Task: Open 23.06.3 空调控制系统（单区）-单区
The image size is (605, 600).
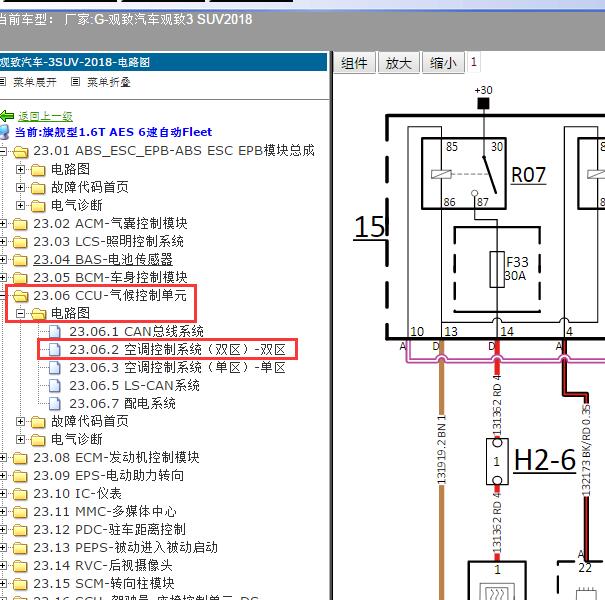Action: tap(177, 367)
